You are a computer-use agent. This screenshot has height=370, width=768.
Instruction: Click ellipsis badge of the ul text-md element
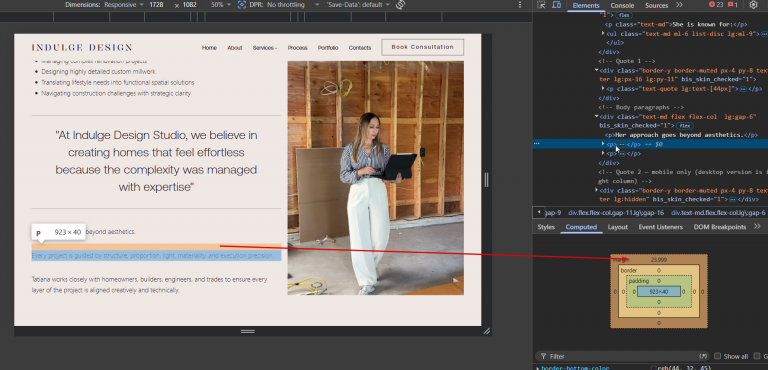click(x=765, y=34)
